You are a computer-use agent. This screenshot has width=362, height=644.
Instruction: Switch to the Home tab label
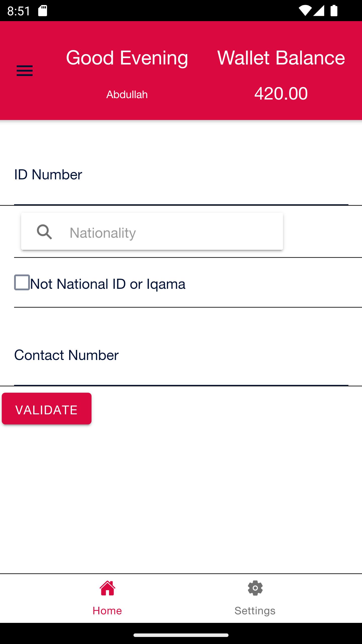click(107, 611)
